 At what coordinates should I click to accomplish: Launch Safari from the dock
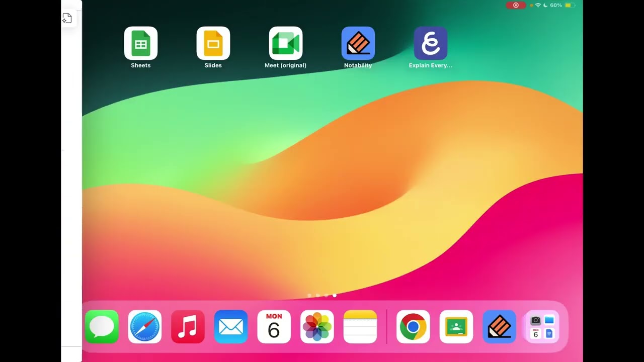(145, 327)
